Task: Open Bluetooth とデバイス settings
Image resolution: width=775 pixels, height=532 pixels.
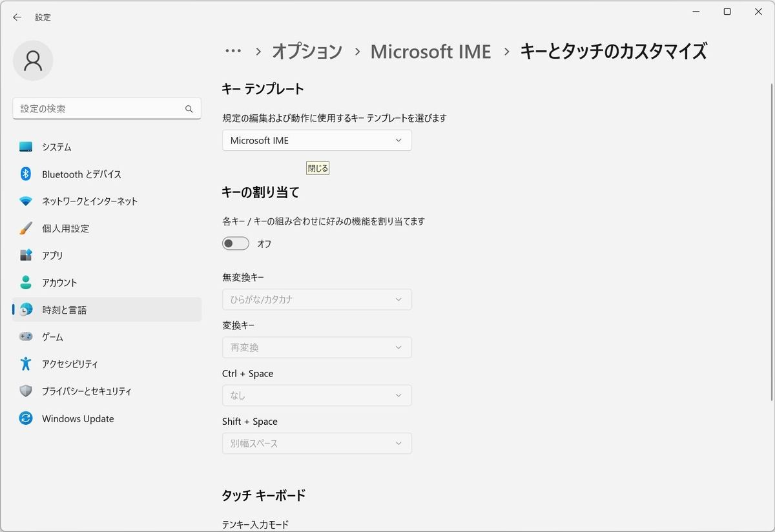Action: click(x=107, y=174)
